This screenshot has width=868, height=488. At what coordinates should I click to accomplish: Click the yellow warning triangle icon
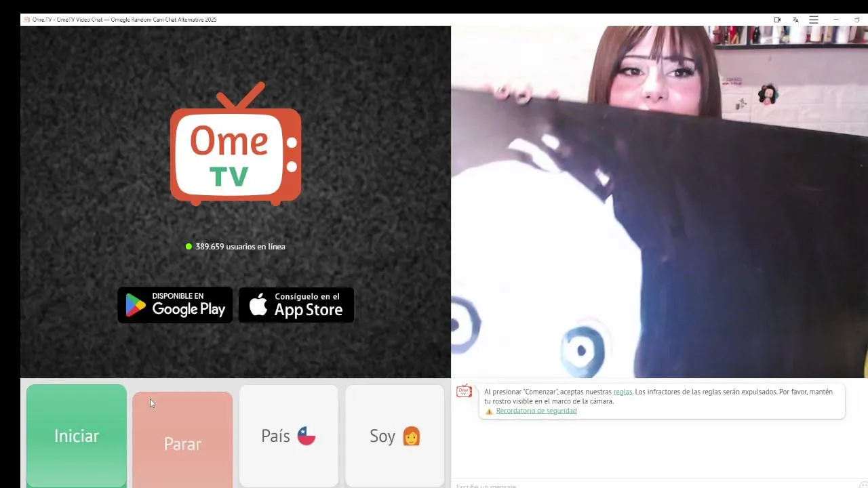tap(489, 411)
